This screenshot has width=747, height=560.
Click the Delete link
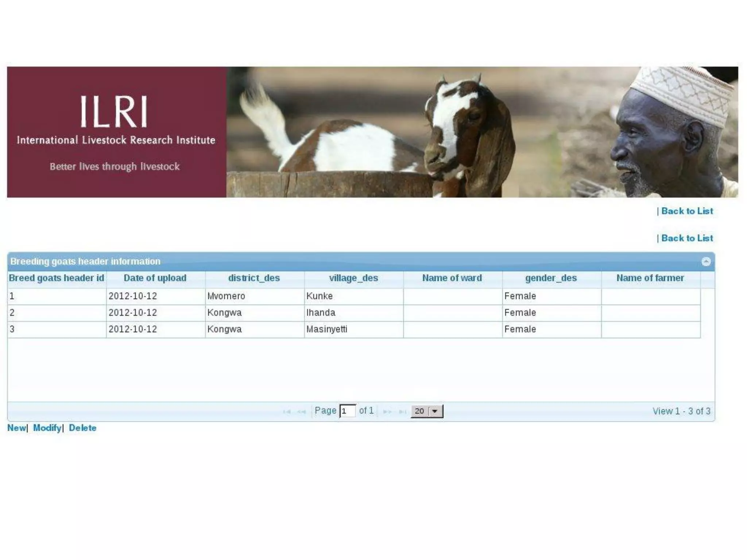pos(82,428)
